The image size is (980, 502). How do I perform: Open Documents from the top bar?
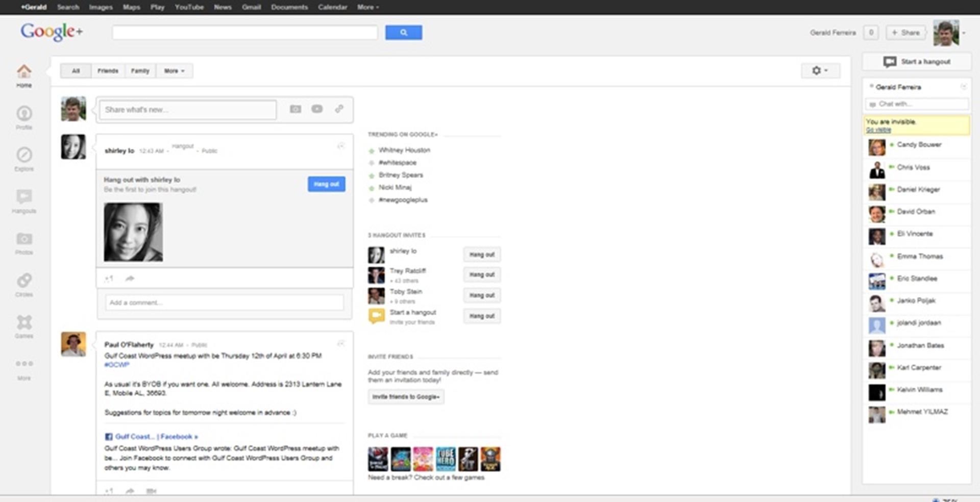click(x=289, y=7)
